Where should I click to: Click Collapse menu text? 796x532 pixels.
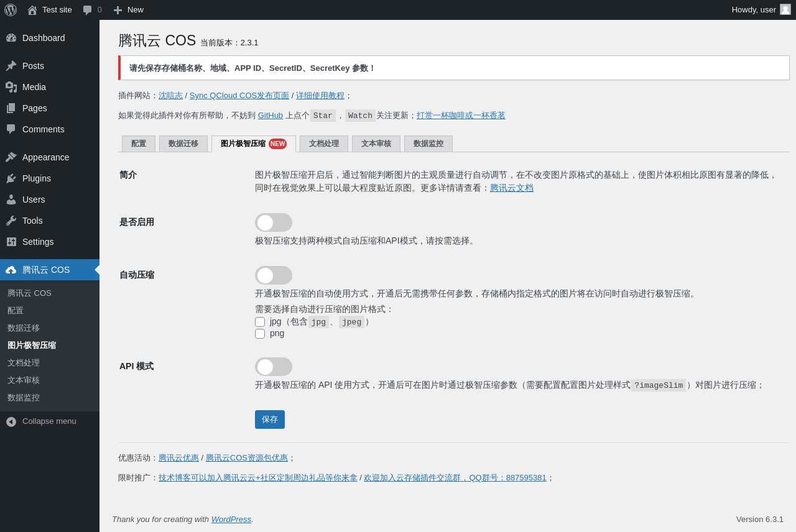tap(49, 421)
